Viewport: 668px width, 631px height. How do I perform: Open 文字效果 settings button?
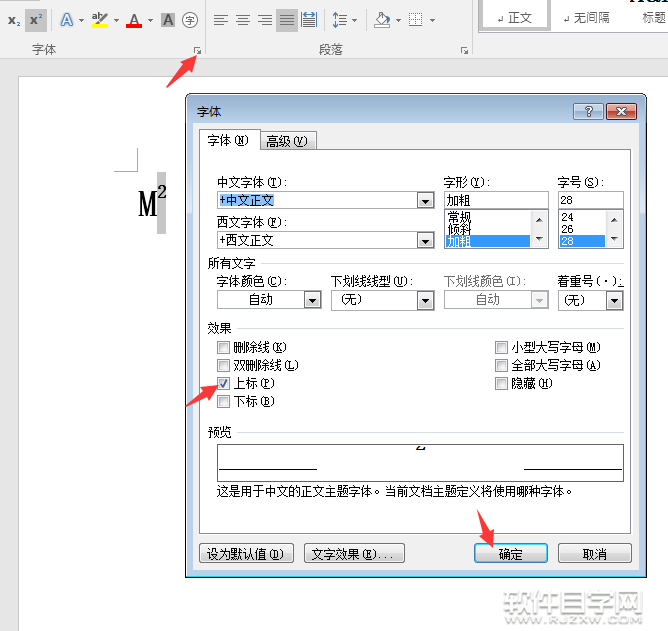point(354,553)
